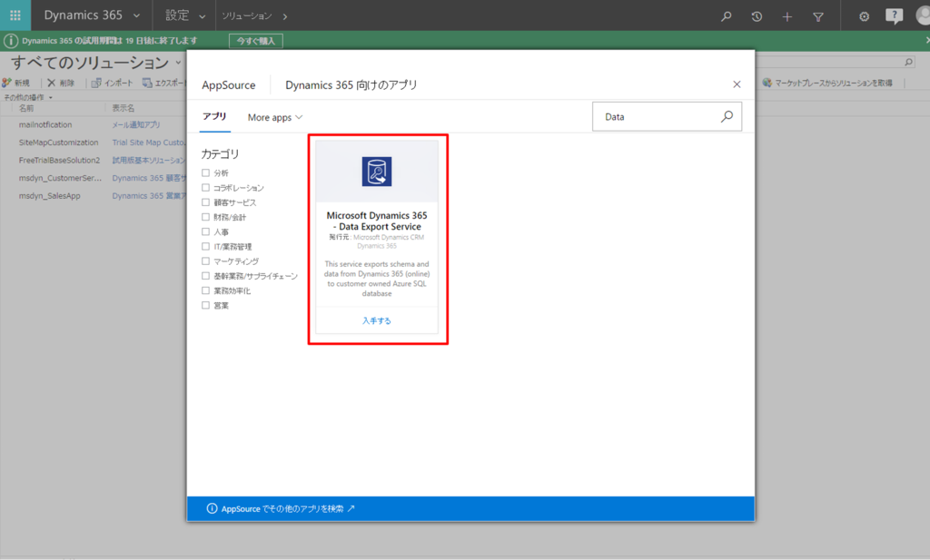Viewport: 930px width, 560px height.
Task: Click the info icon in blue footer bar
Action: coord(212,508)
